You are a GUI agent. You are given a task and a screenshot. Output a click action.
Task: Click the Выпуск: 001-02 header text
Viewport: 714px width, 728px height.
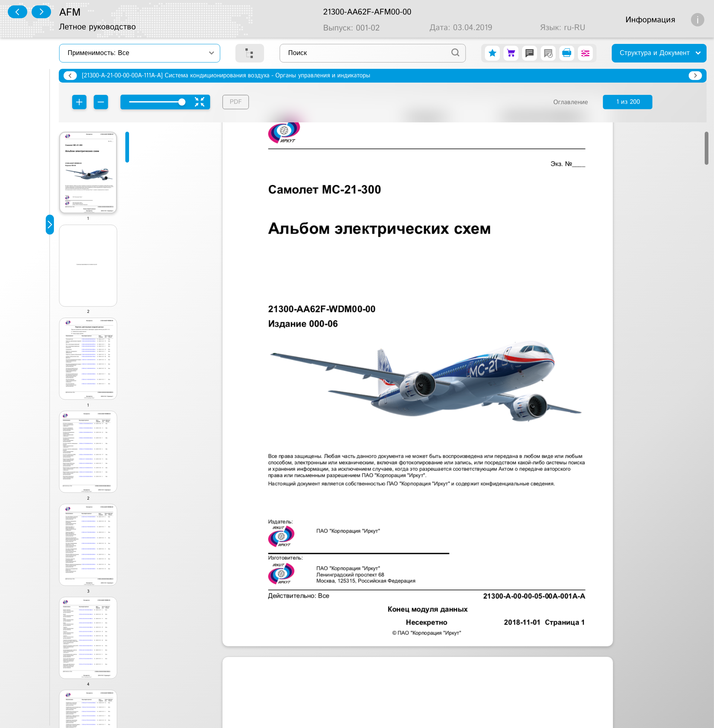(351, 28)
